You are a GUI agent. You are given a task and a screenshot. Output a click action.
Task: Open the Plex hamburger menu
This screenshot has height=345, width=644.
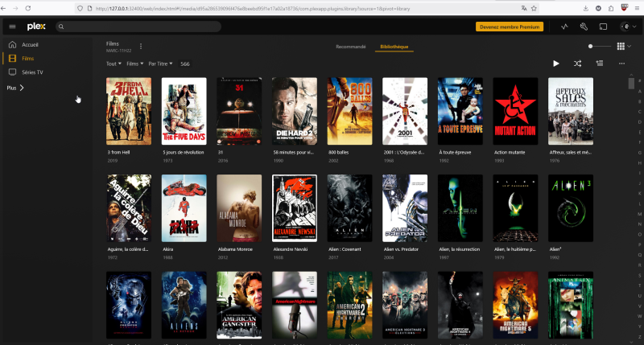12,27
